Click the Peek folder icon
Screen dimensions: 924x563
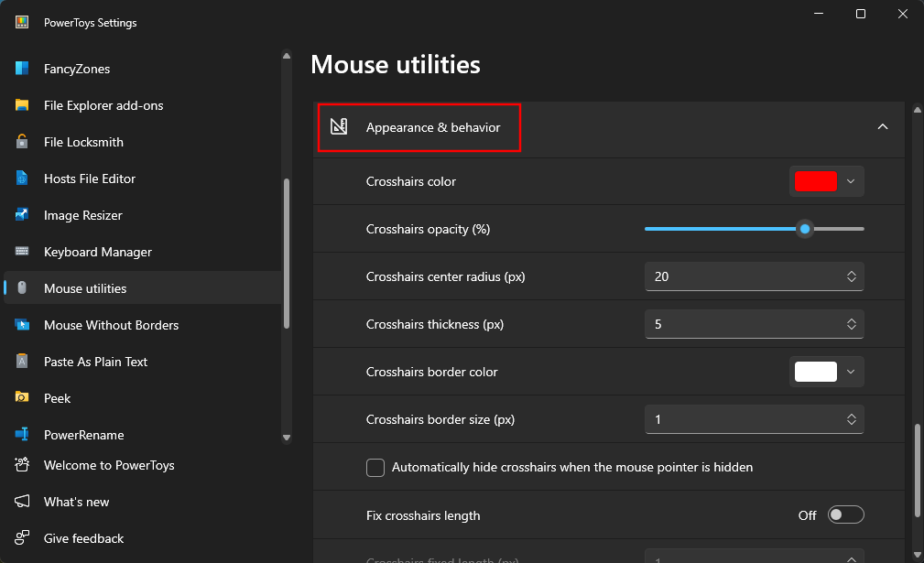[x=22, y=397]
